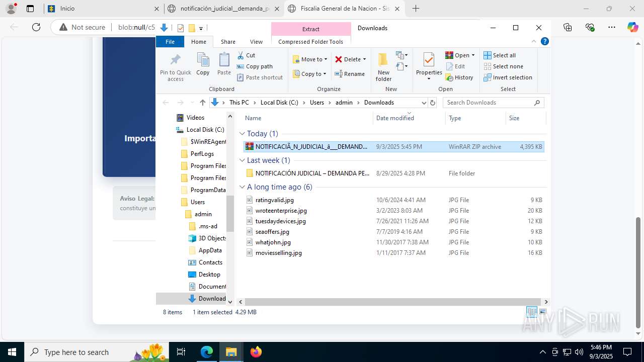Click Paste shortcut option
Image resolution: width=644 pixels, height=362 pixels.
260,77
